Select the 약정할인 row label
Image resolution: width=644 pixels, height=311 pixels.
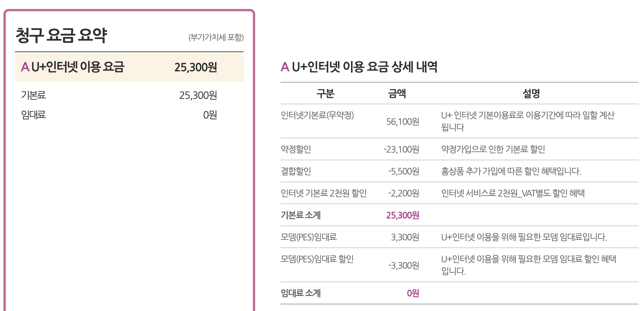point(296,149)
